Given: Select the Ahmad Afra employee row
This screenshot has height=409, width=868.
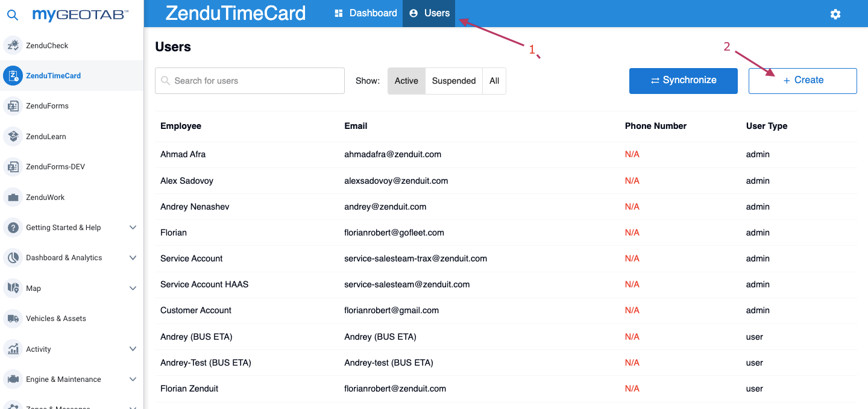Looking at the screenshot, I should pos(506,154).
